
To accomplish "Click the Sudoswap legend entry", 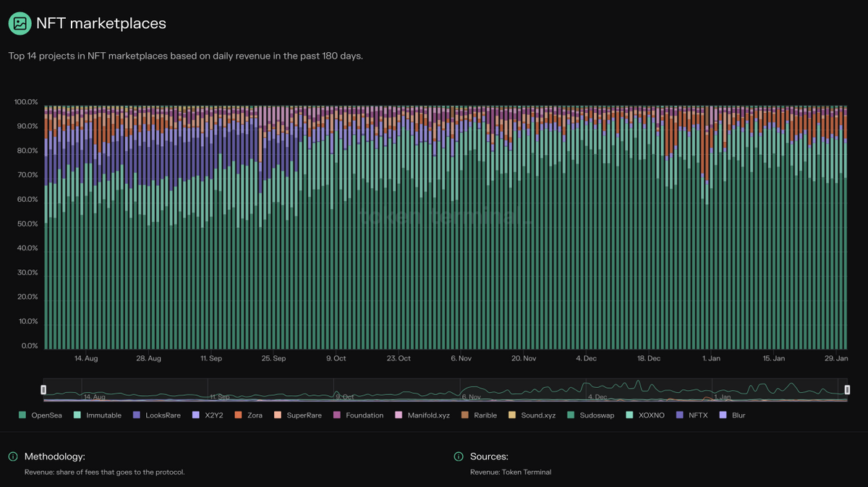I will pos(591,415).
